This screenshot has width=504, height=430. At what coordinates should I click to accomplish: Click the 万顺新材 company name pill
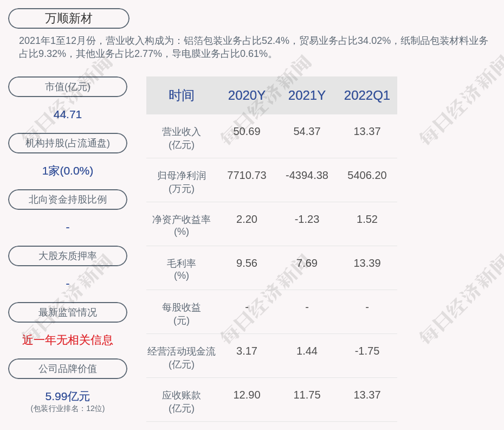tap(69, 18)
